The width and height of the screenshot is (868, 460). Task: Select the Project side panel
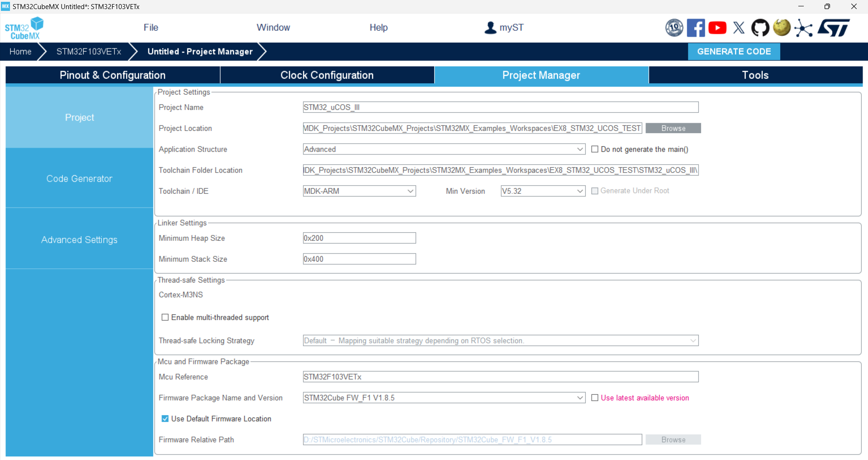tap(80, 117)
